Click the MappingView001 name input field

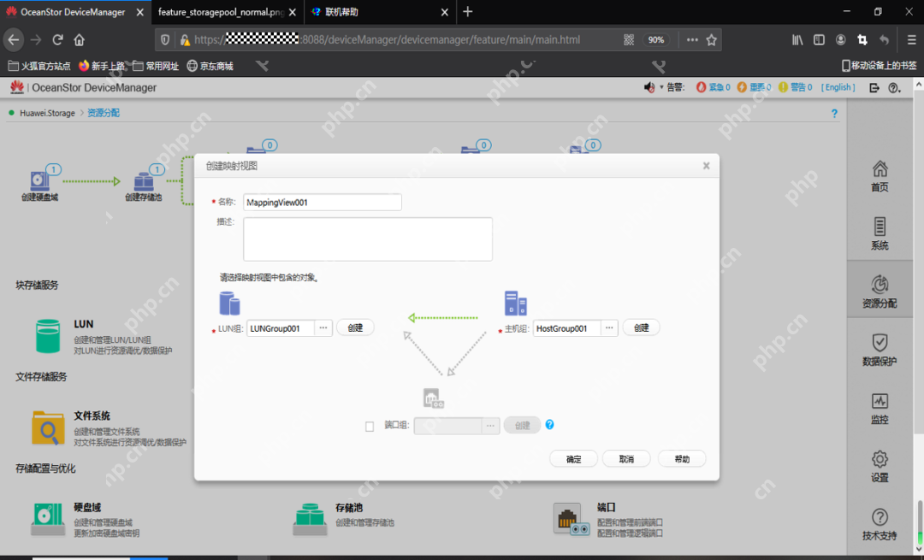click(x=322, y=202)
